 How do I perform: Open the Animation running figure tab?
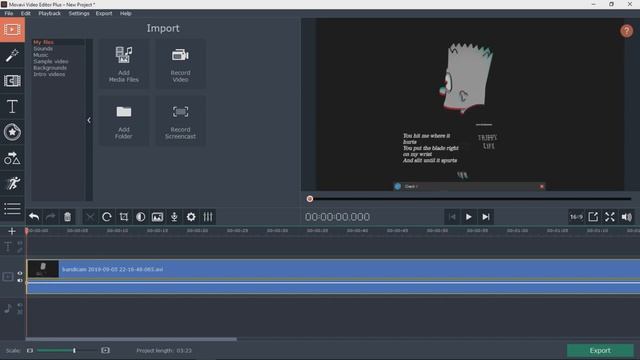pos(12,183)
